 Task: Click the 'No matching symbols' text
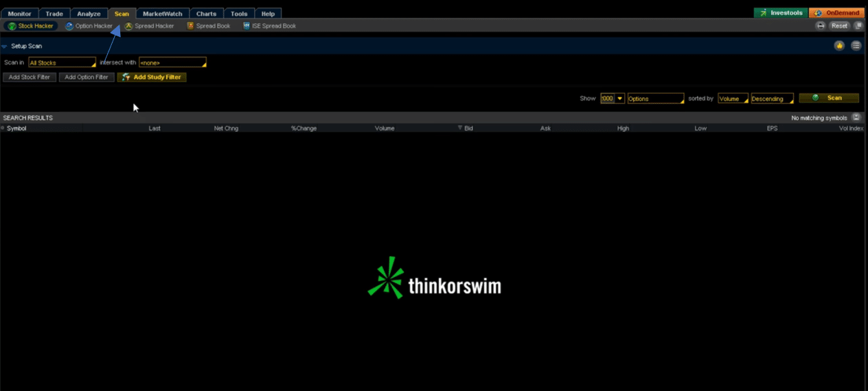[x=819, y=118]
